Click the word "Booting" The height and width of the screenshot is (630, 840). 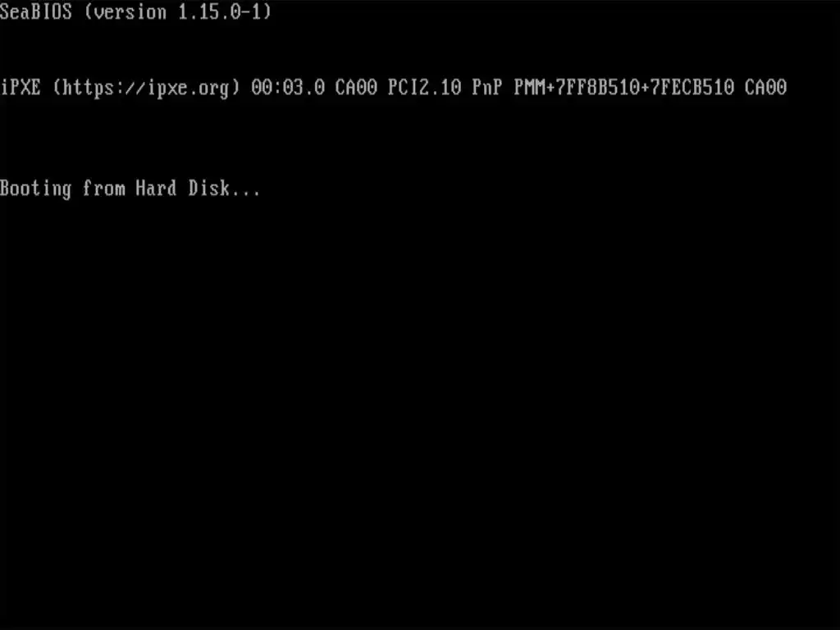click(x=36, y=189)
